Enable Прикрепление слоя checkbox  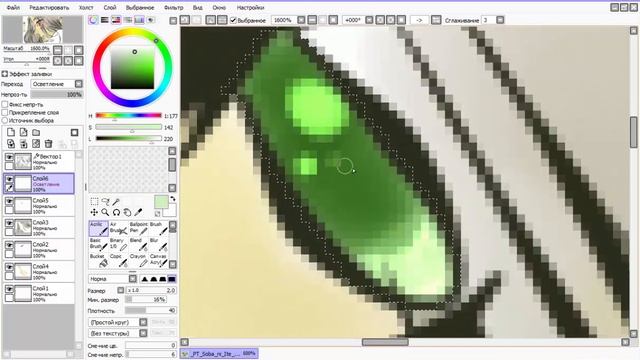(5, 112)
